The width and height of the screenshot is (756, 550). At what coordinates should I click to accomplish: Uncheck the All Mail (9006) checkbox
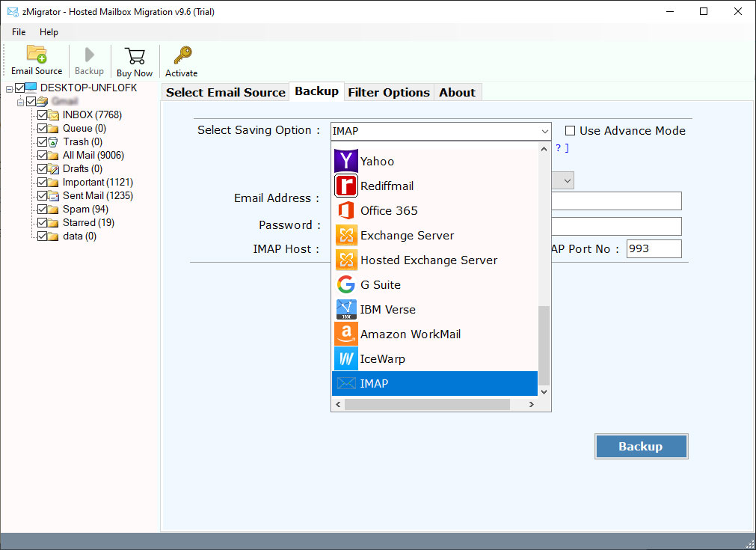pyautogui.click(x=43, y=156)
